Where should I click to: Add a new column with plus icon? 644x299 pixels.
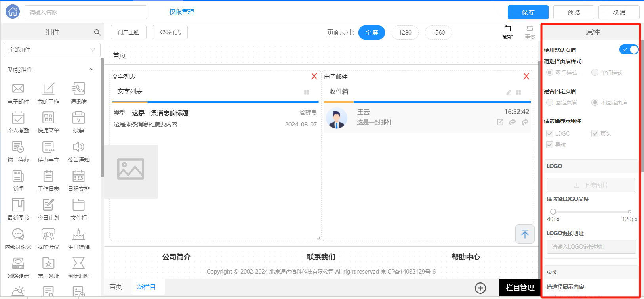pos(480,288)
